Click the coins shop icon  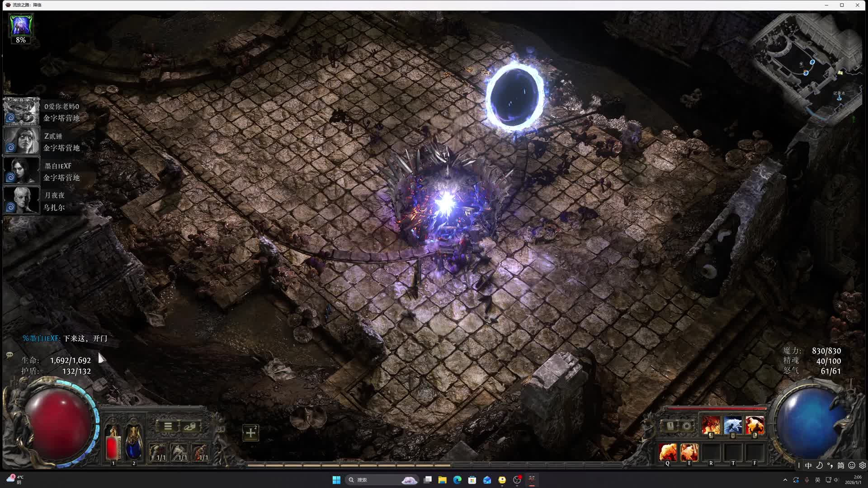coord(190,426)
